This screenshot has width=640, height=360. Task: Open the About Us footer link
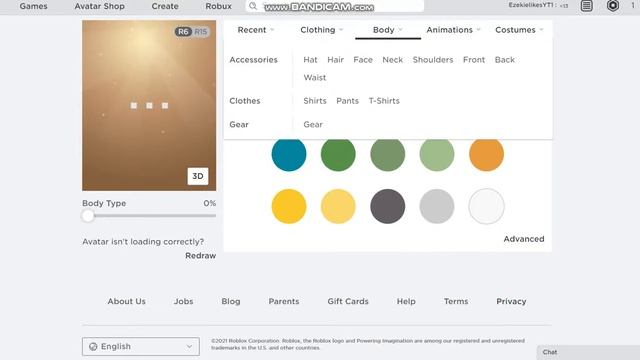127,301
